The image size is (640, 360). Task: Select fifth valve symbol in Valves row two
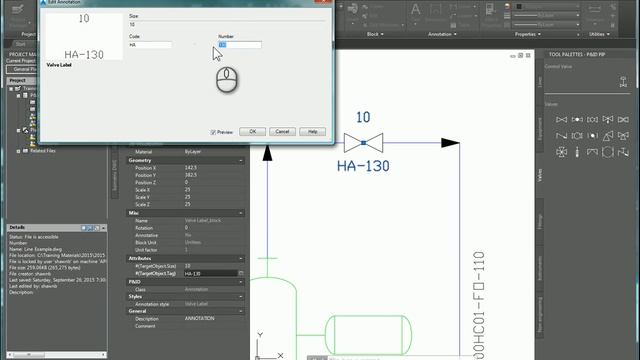[623, 136]
